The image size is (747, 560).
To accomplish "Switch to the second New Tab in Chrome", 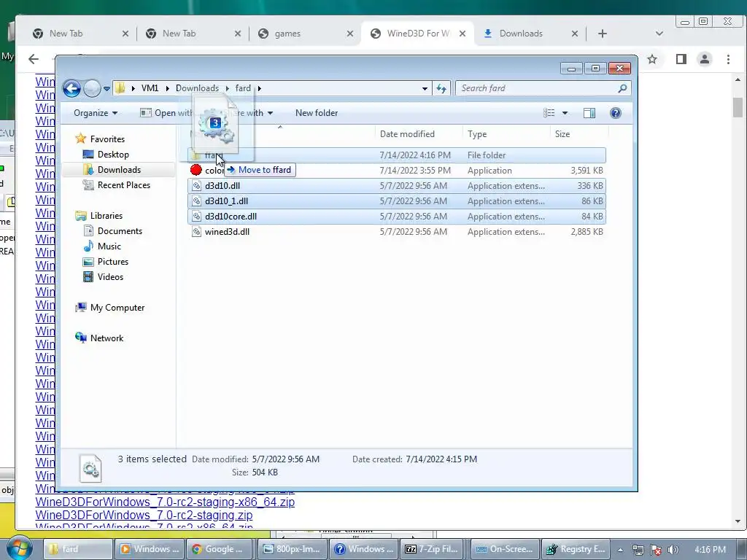I will pos(193,34).
